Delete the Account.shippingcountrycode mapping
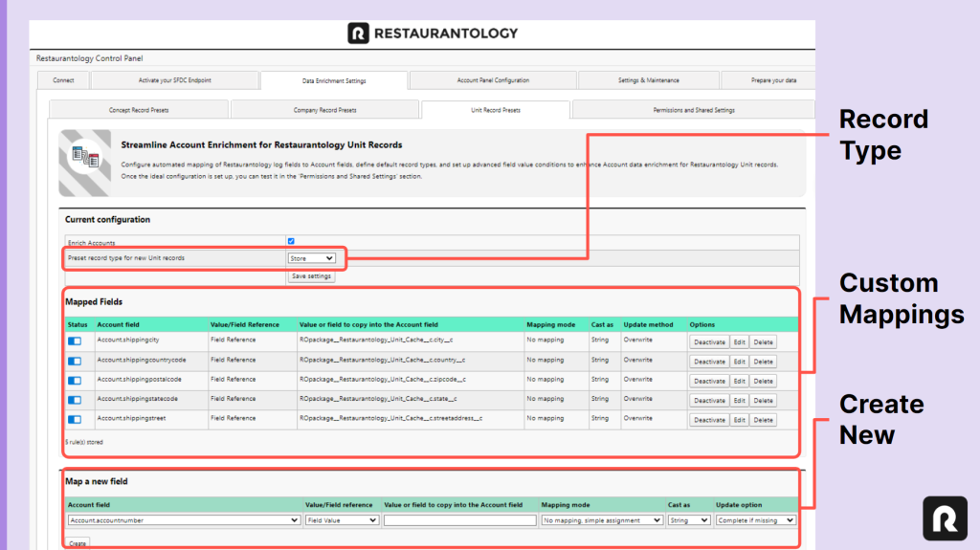The height and width of the screenshot is (550, 980). pyautogui.click(x=763, y=362)
